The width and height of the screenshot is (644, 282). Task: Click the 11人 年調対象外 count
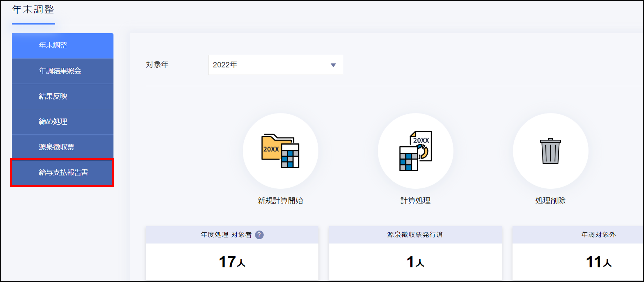[599, 262]
